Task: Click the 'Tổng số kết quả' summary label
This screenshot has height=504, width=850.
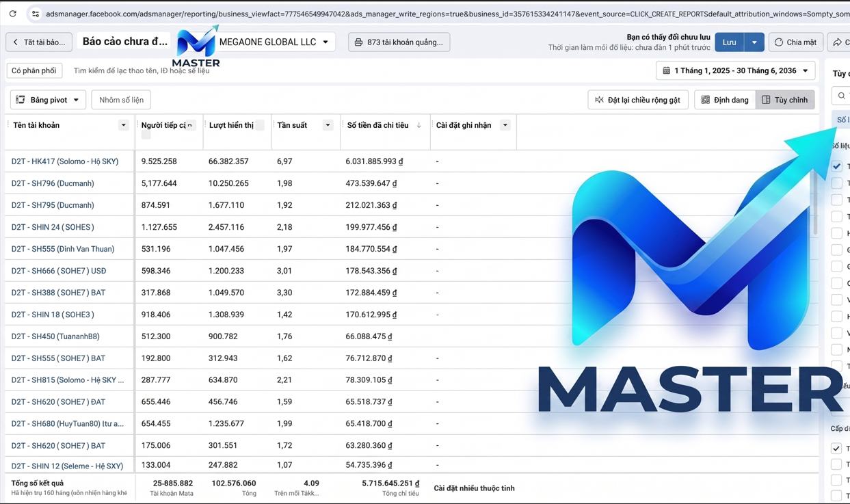Action: click(x=38, y=483)
